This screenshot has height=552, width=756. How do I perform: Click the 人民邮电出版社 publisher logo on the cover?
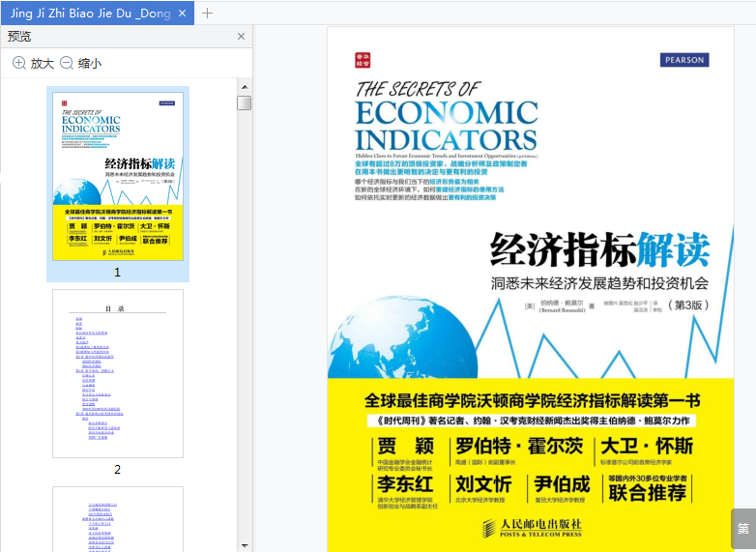click(533, 528)
